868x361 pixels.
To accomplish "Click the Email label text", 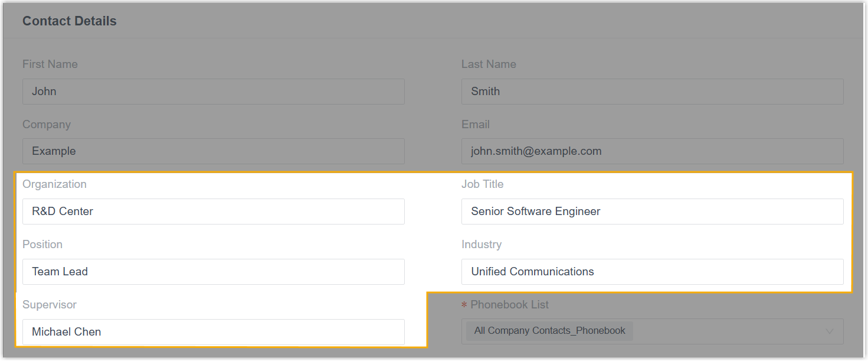I will 476,125.
